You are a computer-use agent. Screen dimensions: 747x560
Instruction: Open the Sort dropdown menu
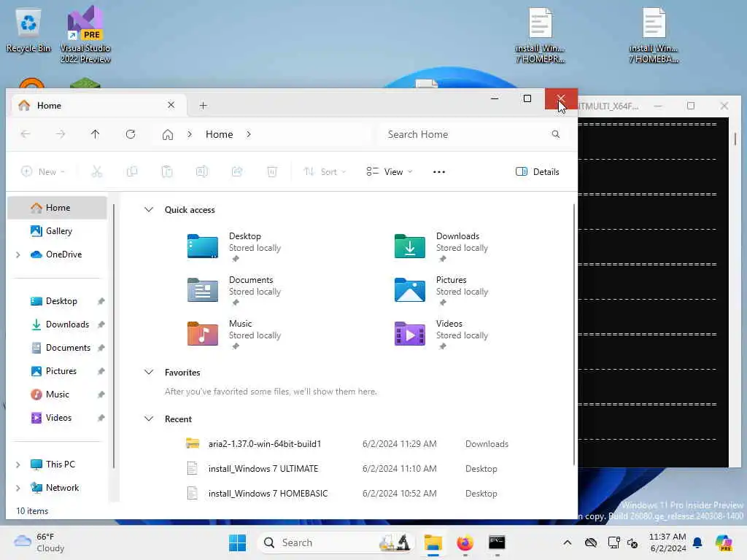[x=325, y=171]
